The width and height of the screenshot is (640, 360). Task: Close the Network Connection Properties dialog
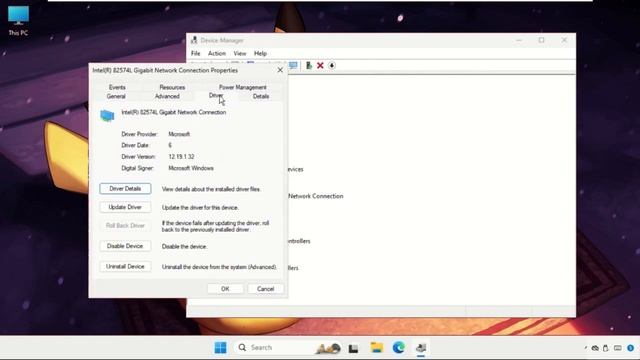point(280,70)
